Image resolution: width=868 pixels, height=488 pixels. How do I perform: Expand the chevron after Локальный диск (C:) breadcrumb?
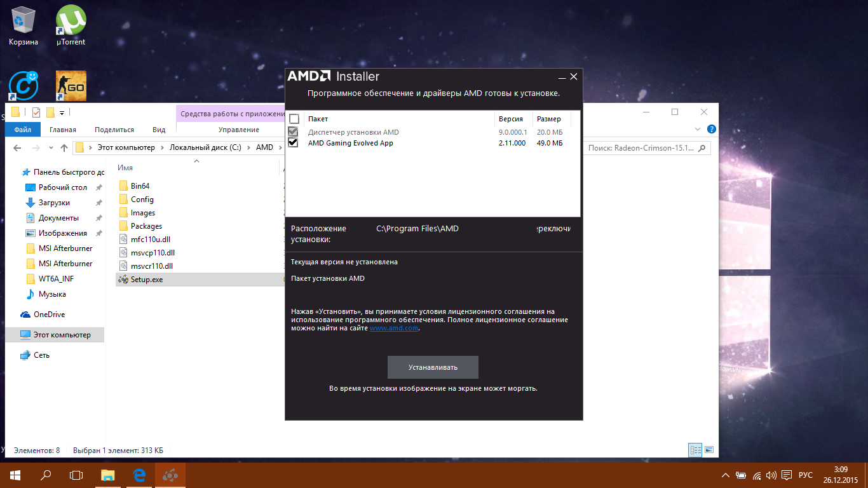point(248,148)
